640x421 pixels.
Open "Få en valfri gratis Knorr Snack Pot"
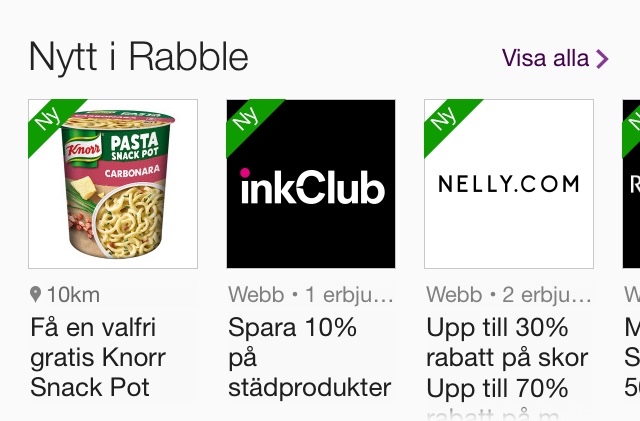pos(98,357)
